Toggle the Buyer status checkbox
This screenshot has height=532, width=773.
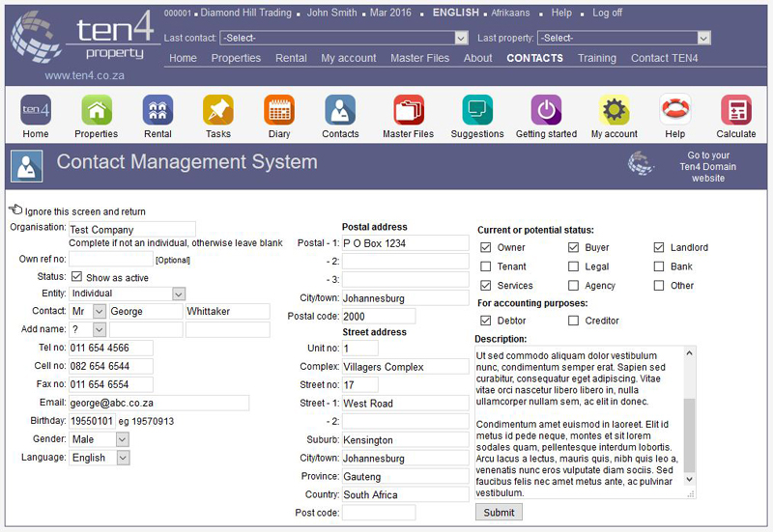573,247
